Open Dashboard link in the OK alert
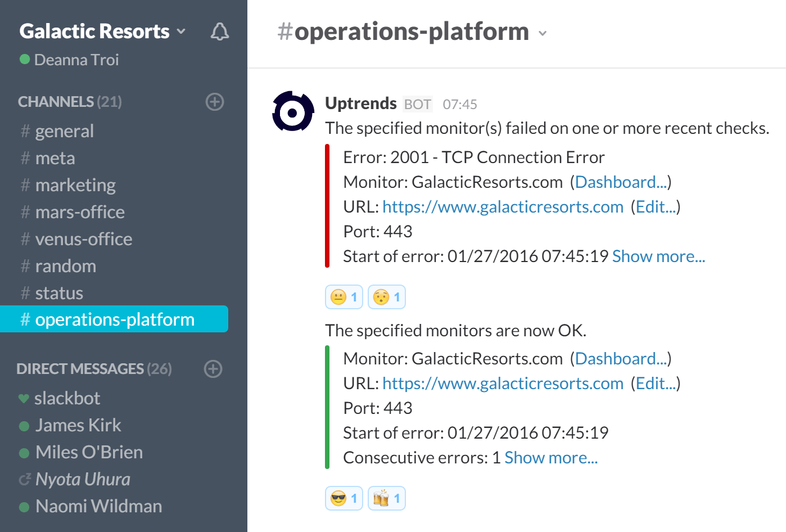Image resolution: width=786 pixels, height=532 pixels. tap(621, 359)
